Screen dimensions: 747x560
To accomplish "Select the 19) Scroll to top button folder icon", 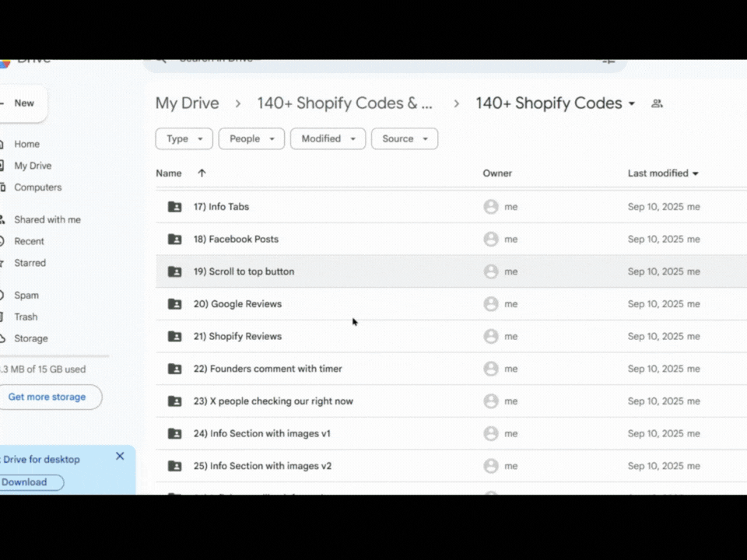I will tap(175, 271).
